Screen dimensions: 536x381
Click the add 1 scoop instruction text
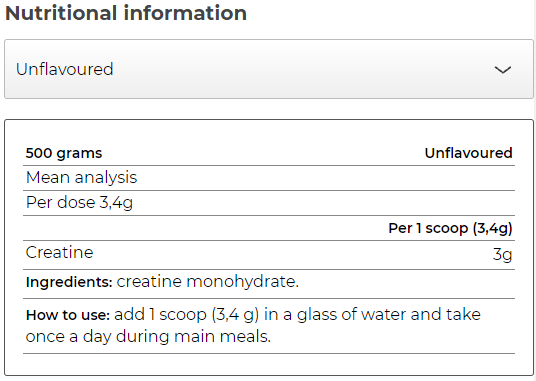click(x=186, y=314)
